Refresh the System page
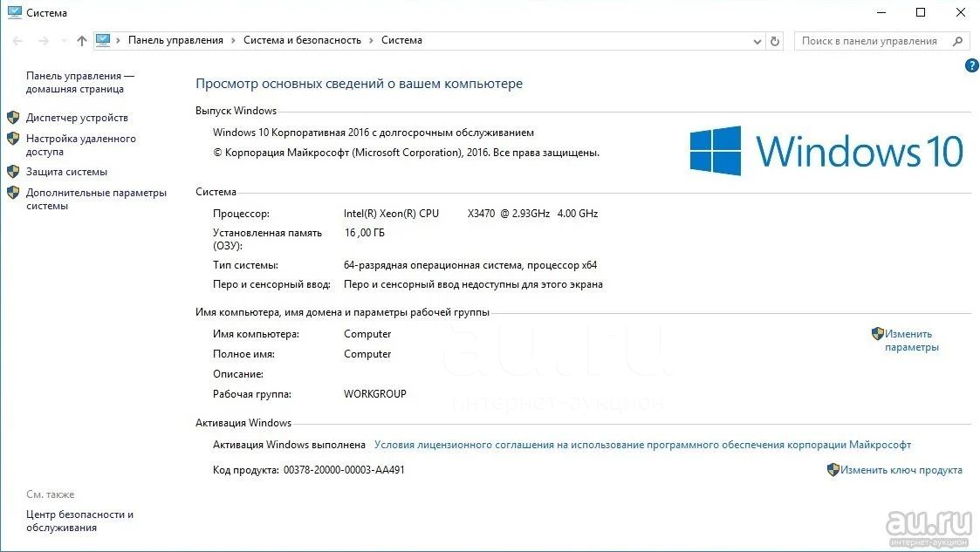The image size is (980, 552). (775, 41)
